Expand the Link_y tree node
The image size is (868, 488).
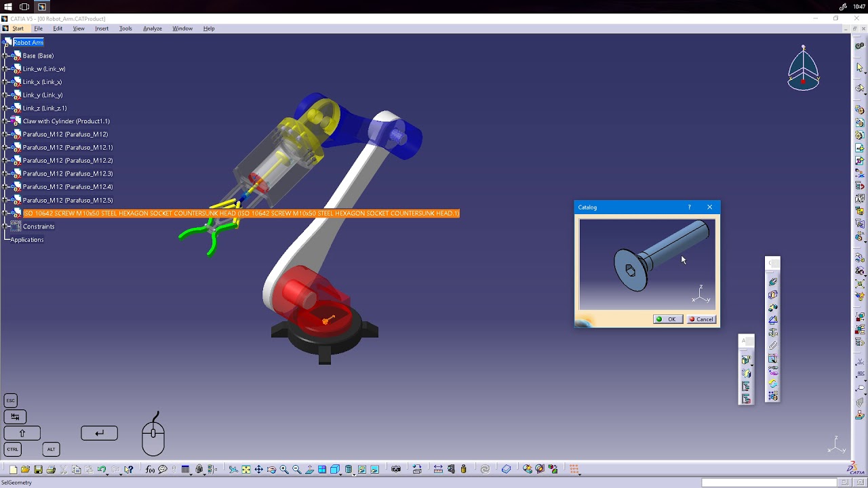click(5, 95)
